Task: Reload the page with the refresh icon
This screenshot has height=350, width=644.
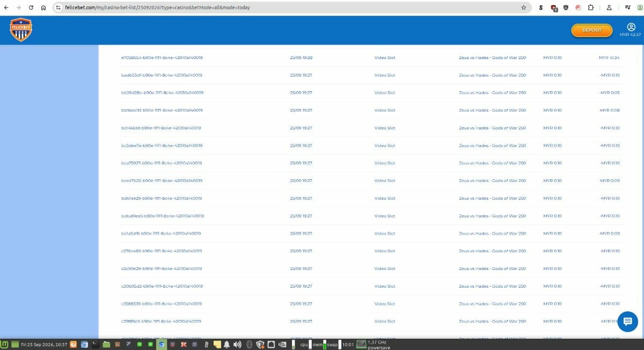Action: [31, 8]
